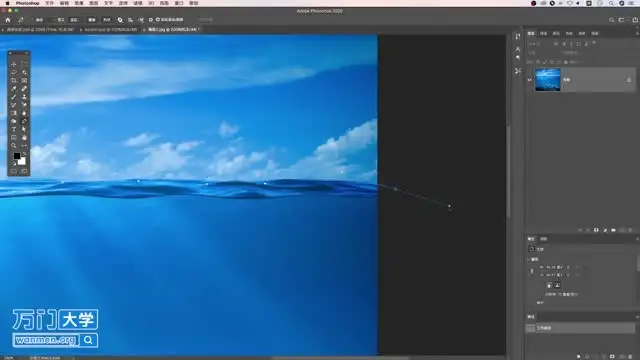Set foreground color black swatch

17,156
